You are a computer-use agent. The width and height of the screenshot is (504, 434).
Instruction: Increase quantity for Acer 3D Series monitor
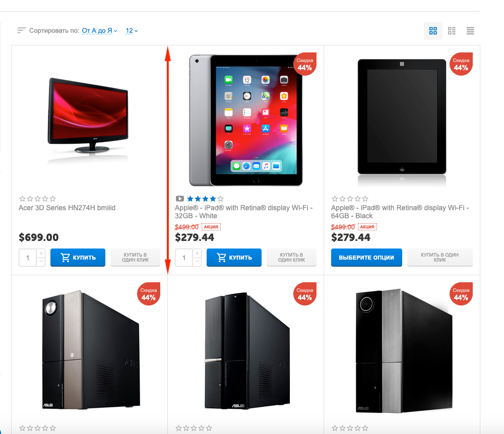coord(41,254)
